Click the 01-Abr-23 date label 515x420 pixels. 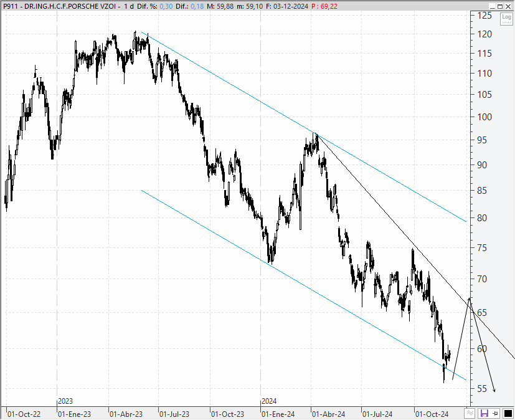[x=126, y=414]
